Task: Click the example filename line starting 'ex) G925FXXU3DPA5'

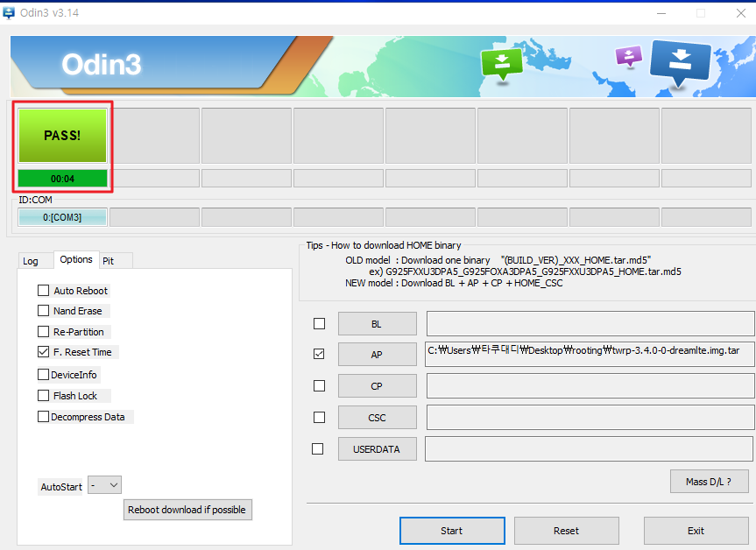Action: [525, 271]
